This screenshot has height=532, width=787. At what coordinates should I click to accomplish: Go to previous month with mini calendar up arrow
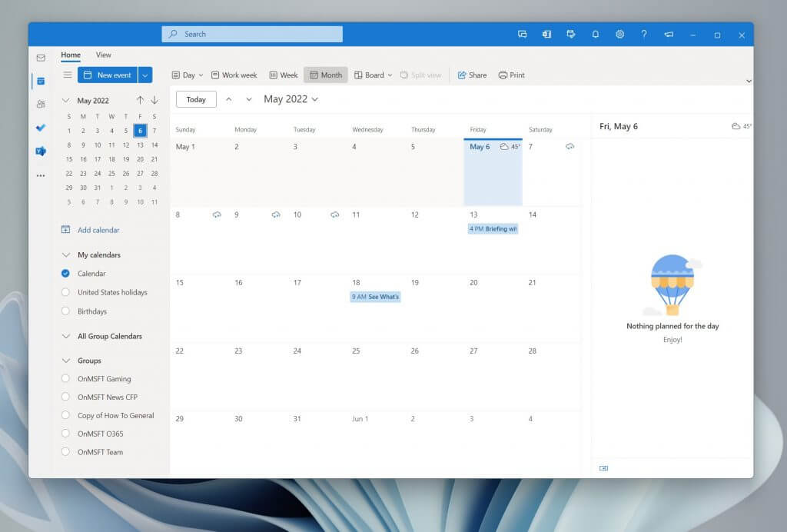tap(140, 100)
